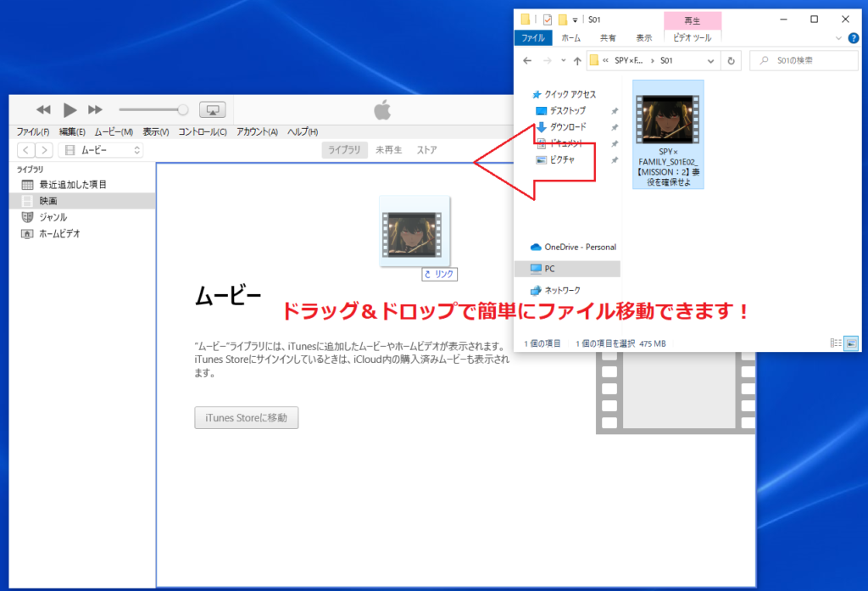Open the ヘルプ(H) menu in iTunes
868x591 pixels.
click(x=303, y=131)
